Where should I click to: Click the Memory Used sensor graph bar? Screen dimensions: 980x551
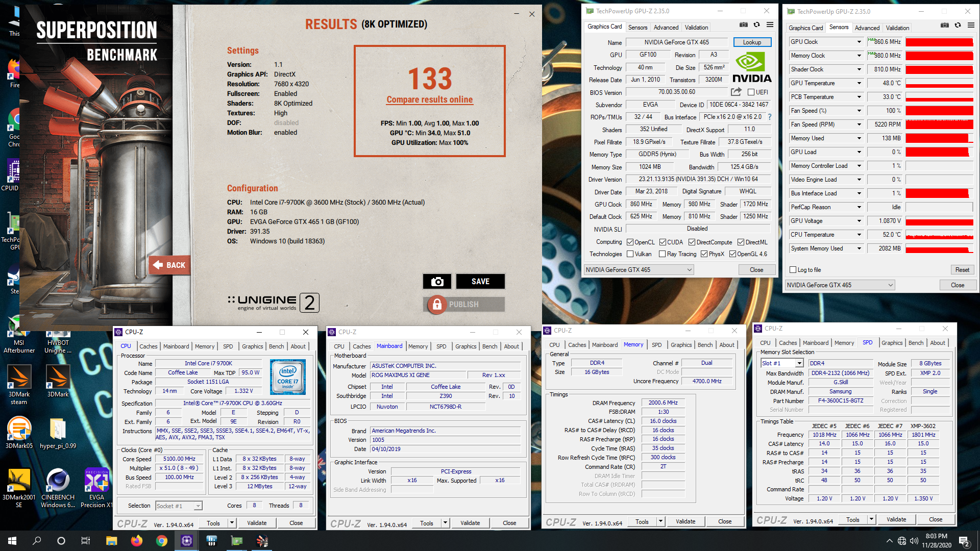tap(939, 138)
